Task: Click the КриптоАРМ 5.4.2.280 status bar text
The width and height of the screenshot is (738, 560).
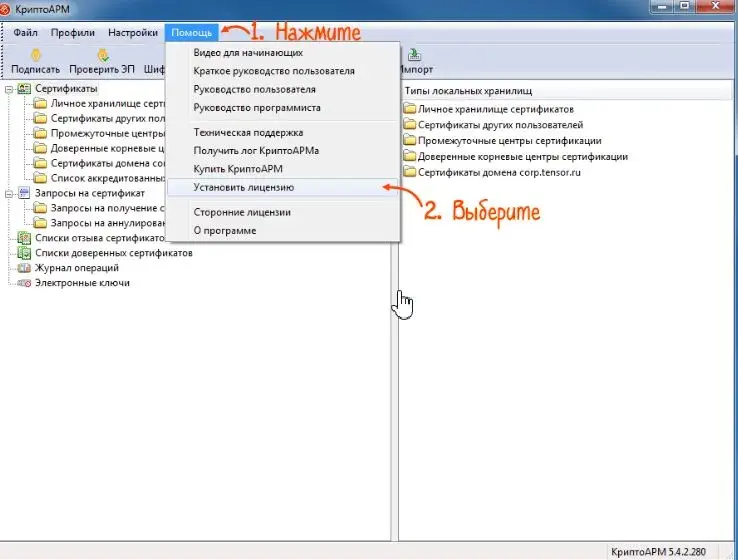Action: pos(658,552)
